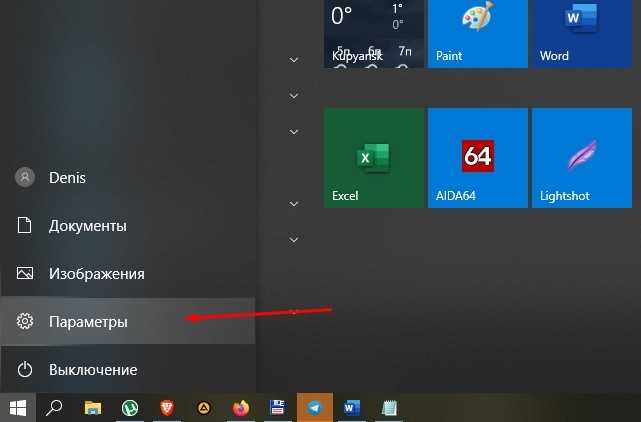
Task: Open the Lightshot tile
Action: coord(582,158)
